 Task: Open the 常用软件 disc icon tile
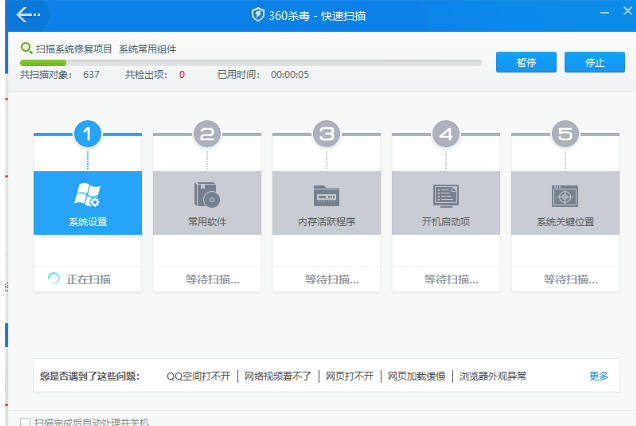click(207, 203)
